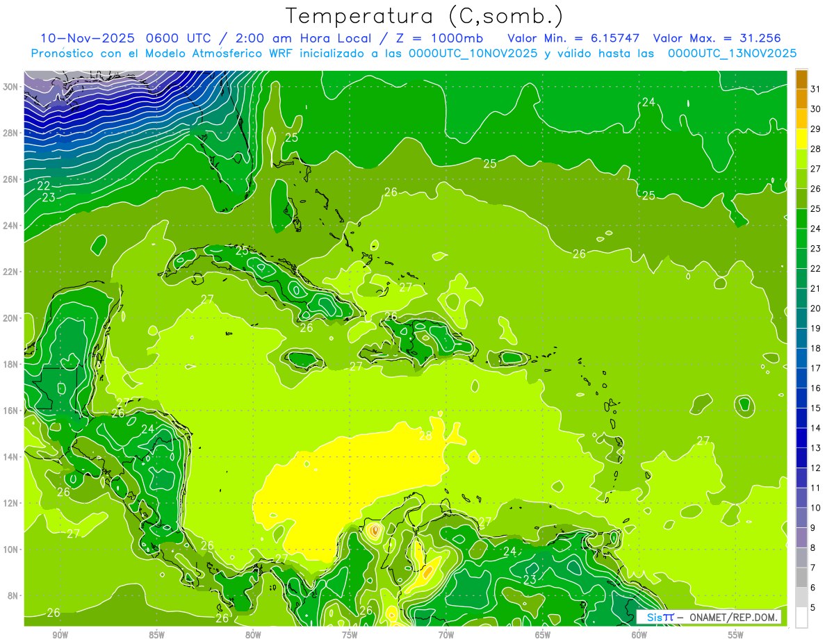Screen dimensions: 834x644
Task: Click the "16N" latitude axis label
Action: 12,411
